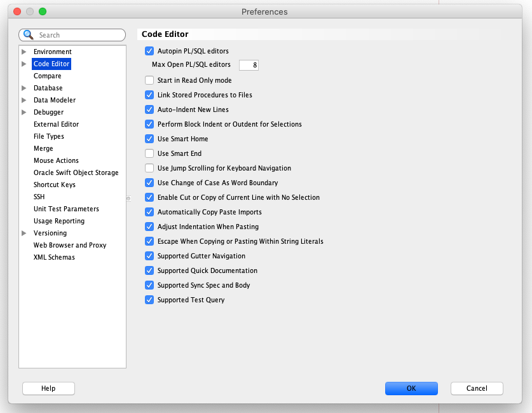
Task: Click the Cancel button
Action: coord(477,388)
